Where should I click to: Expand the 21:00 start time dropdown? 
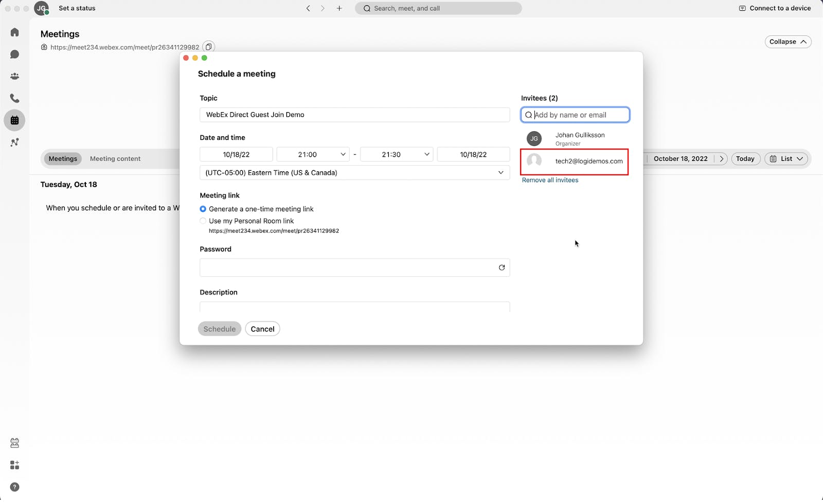313,154
